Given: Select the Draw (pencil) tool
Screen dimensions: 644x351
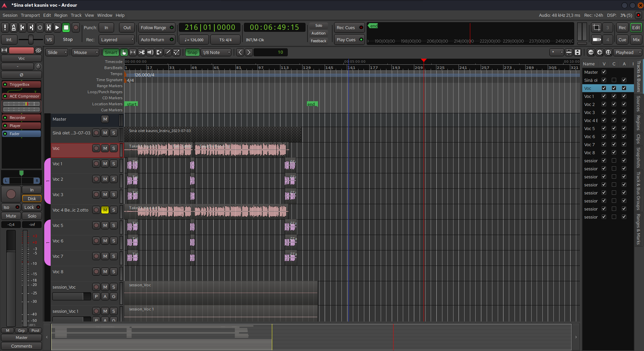Looking at the screenshot, I should coord(168,52).
